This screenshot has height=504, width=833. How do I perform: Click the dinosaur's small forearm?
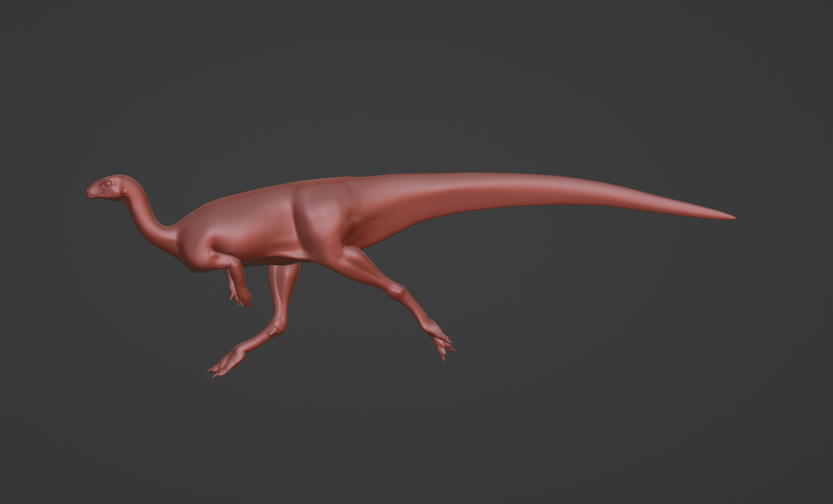(x=236, y=277)
